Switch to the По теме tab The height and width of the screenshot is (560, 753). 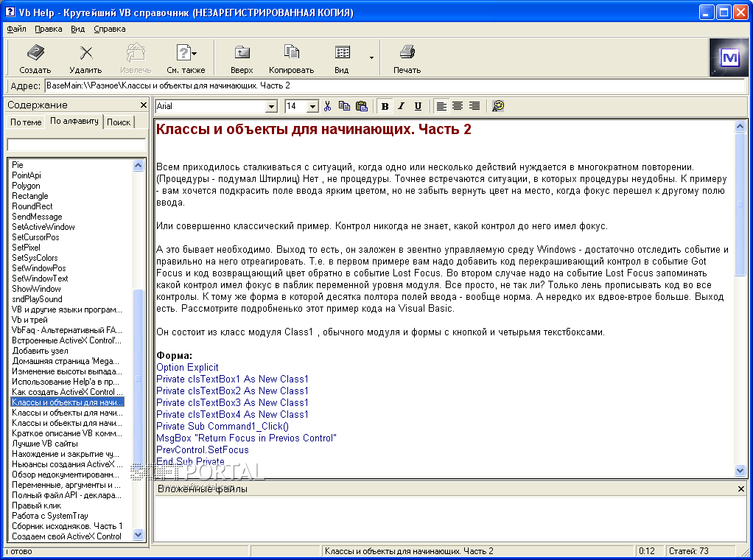(x=26, y=122)
